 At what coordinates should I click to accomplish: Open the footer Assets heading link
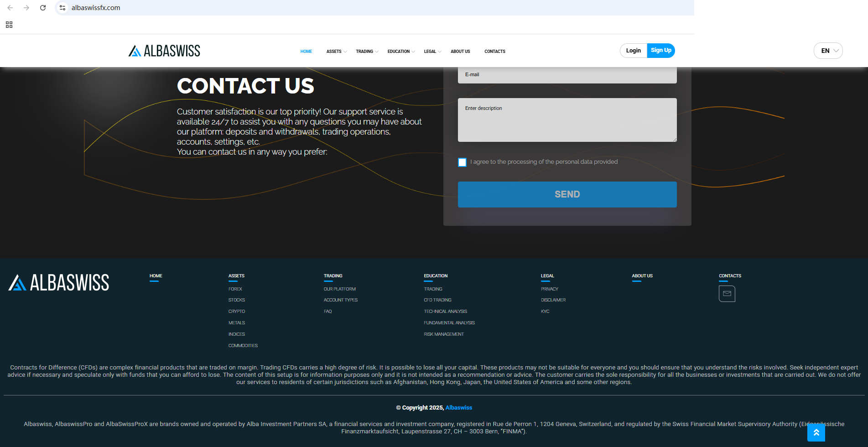pos(236,276)
